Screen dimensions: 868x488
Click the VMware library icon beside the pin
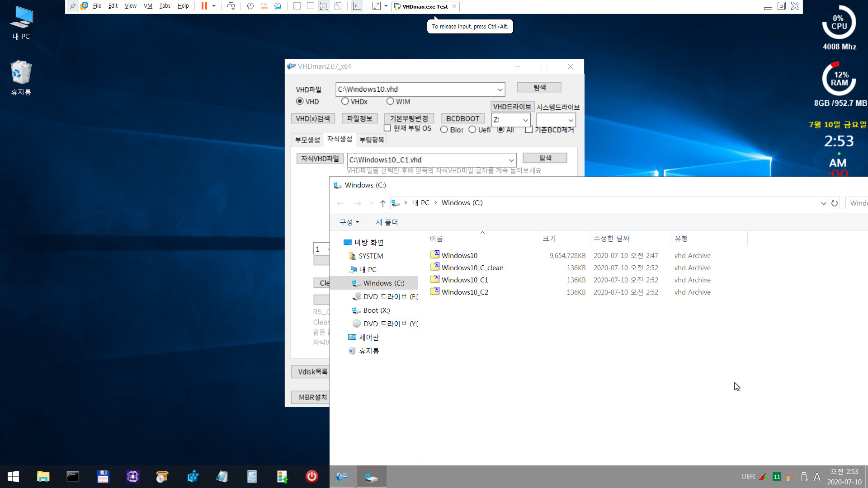pos(84,6)
